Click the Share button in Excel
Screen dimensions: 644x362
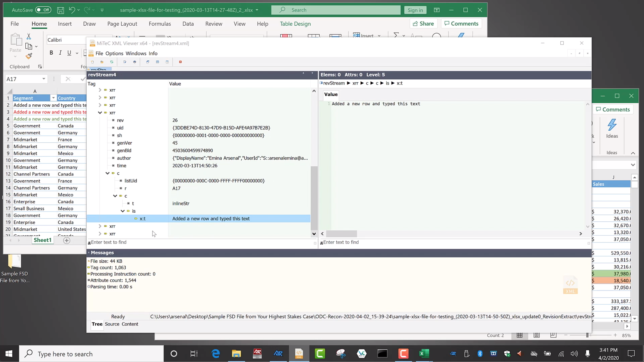[x=423, y=24]
